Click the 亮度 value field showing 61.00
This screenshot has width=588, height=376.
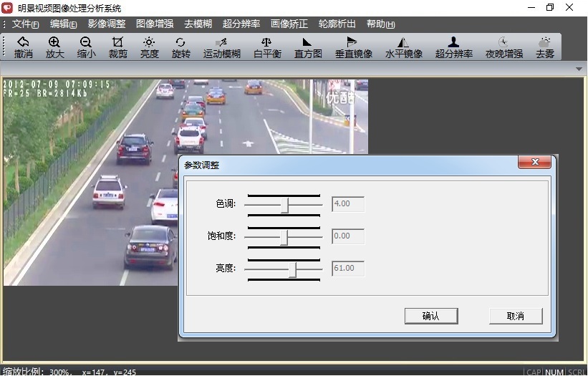[x=348, y=269]
